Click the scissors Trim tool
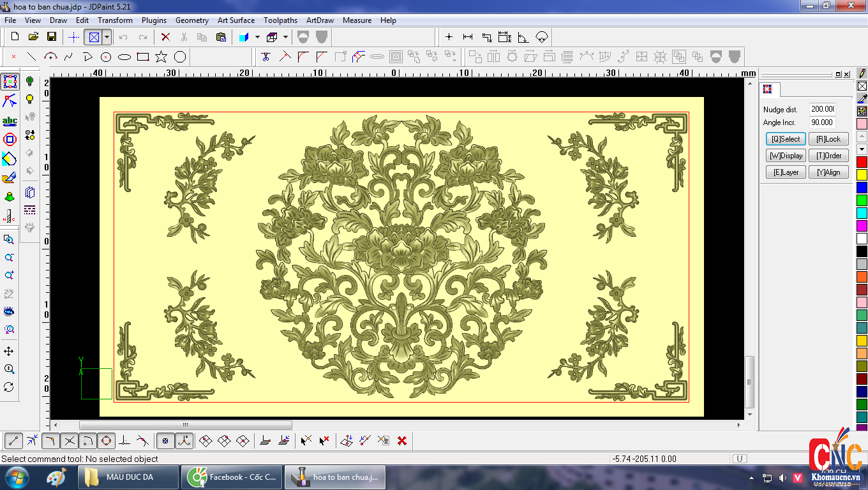Image resolution: width=868 pixels, height=490 pixels. 266,57
